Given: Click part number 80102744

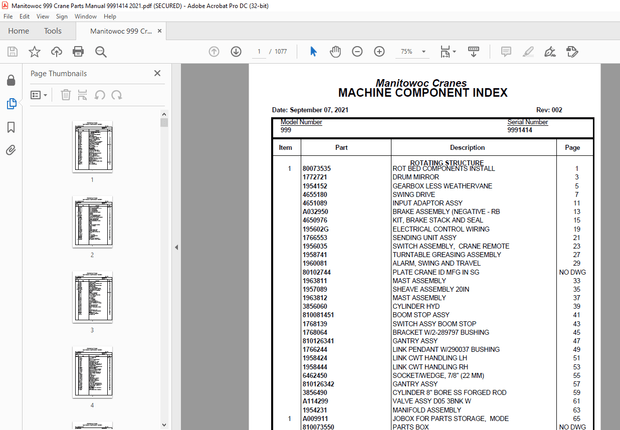Looking at the screenshot, I should 317,272.
